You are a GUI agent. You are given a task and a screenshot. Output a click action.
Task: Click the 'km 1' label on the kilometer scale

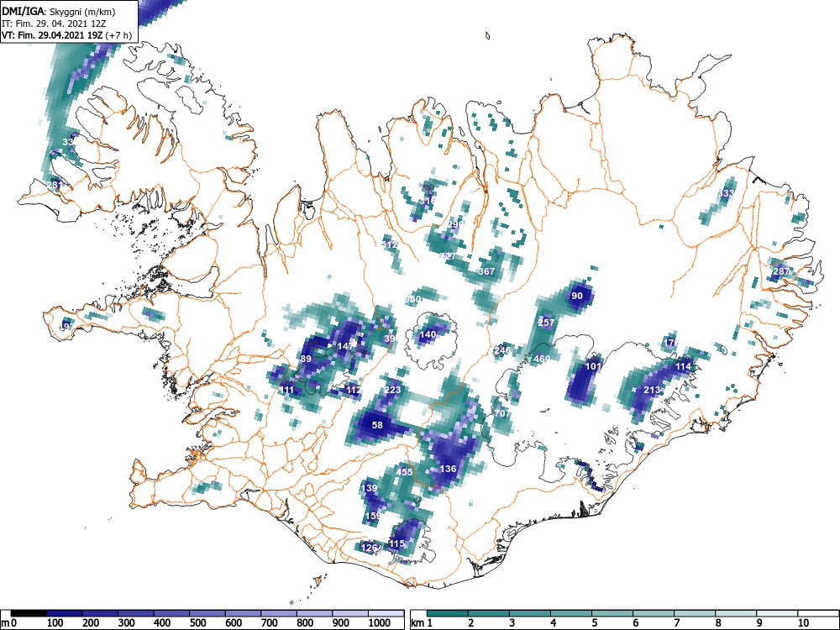422,623
